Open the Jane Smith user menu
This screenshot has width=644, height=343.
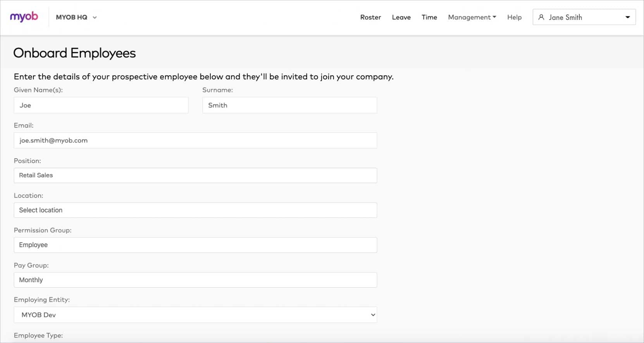[584, 17]
